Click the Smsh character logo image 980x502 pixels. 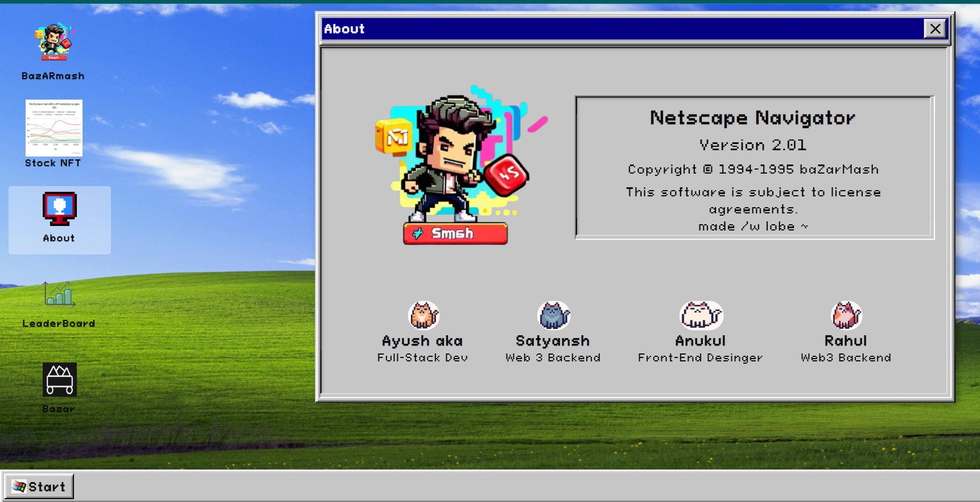pyautogui.click(x=460, y=165)
